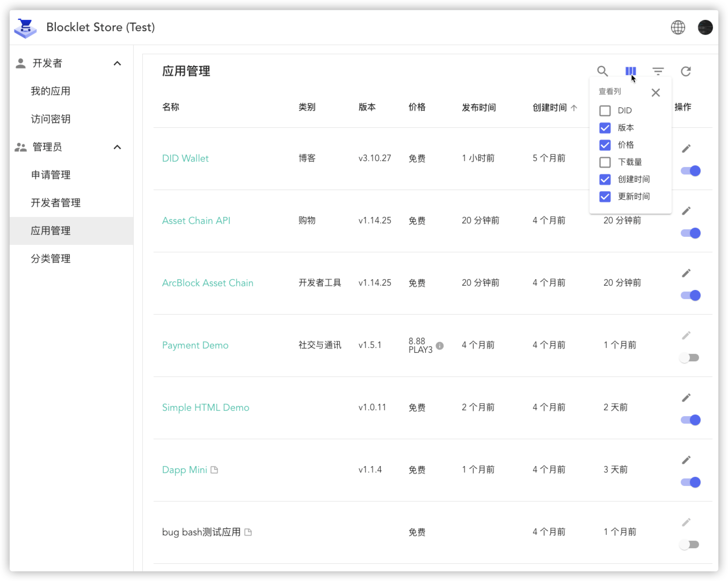The height and width of the screenshot is (581, 728).
Task: Click the bug bash测试应用 name
Action: pos(201,532)
